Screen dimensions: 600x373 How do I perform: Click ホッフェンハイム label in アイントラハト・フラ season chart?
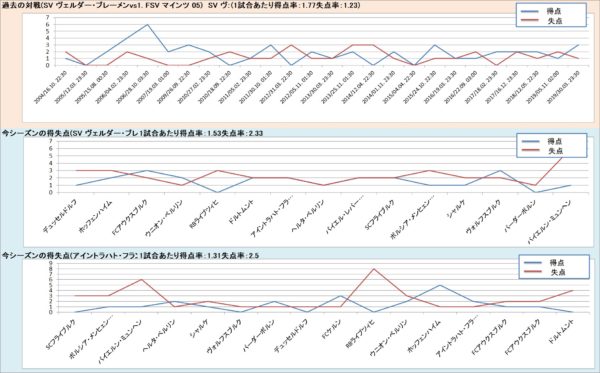(x=424, y=335)
